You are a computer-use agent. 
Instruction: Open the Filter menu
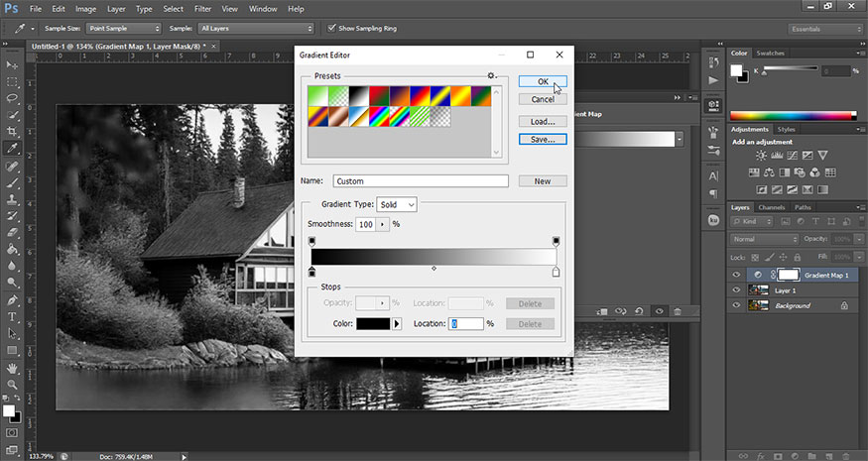(x=202, y=9)
